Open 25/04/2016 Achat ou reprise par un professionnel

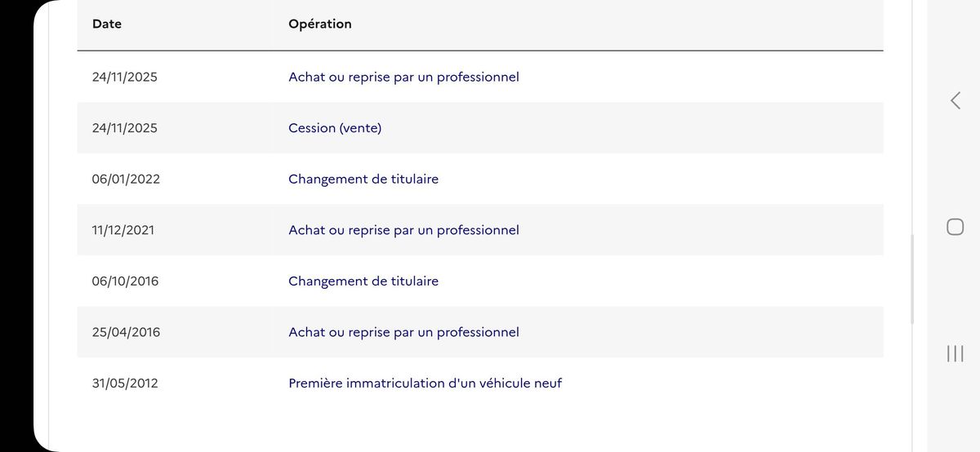[x=403, y=332]
